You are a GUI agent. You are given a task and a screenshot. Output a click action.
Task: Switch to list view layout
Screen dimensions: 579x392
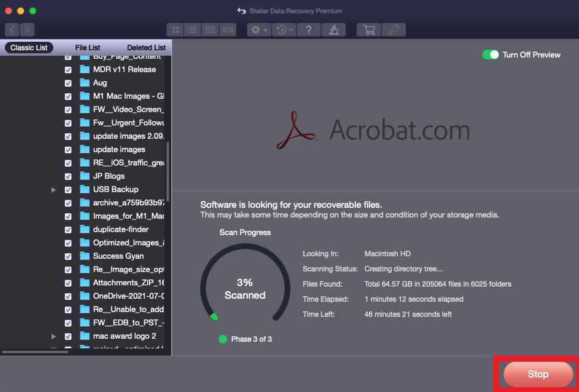coord(193,30)
